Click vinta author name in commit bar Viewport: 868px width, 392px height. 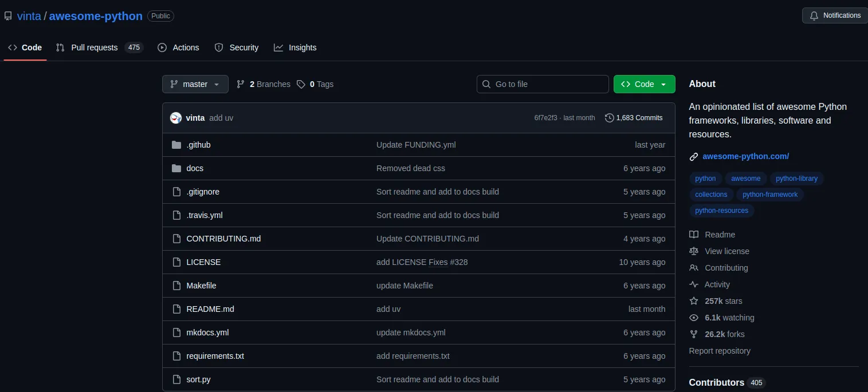195,118
